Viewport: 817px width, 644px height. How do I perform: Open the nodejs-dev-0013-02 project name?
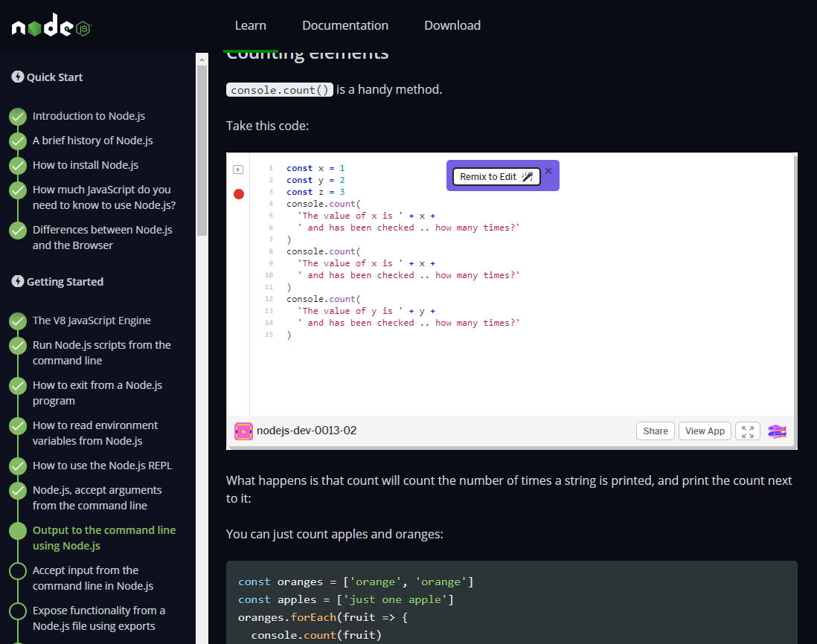(307, 431)
